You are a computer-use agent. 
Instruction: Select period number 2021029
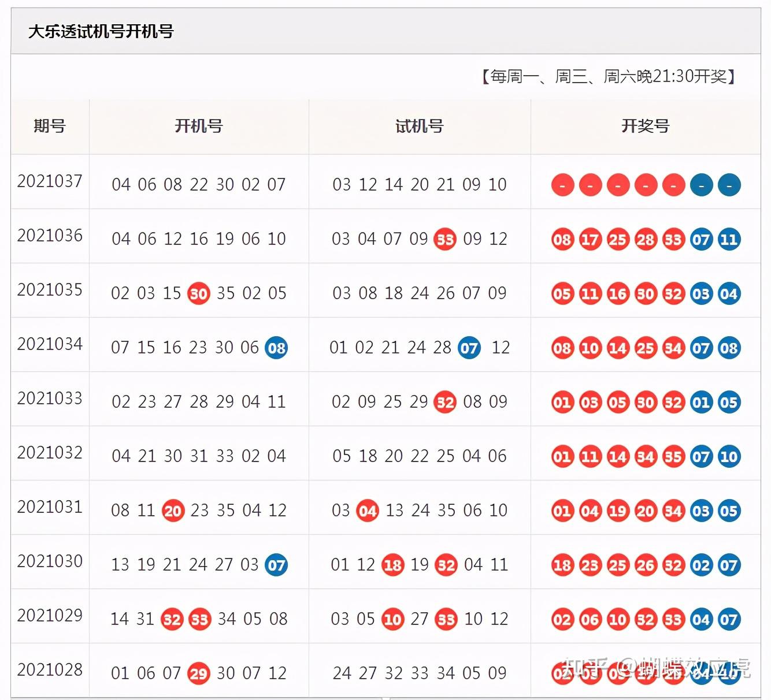(x=50, y=616)
